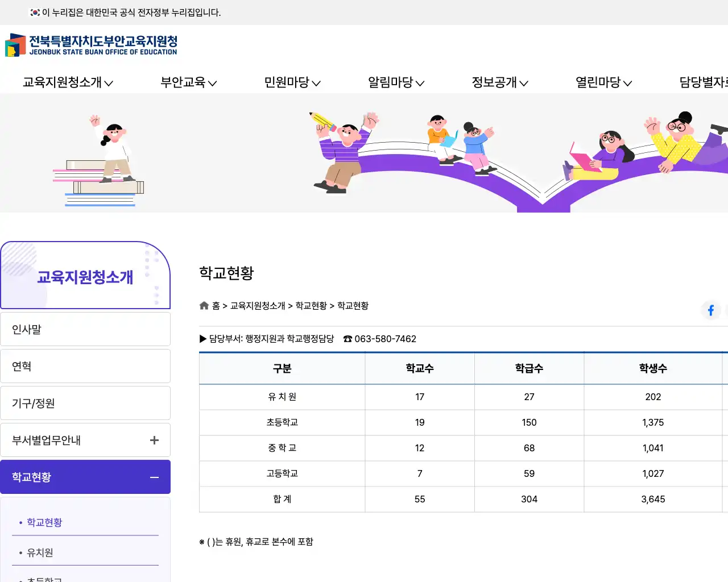Click the 고등학교 row label
728x582 pixels.
[x=282, y=473]
